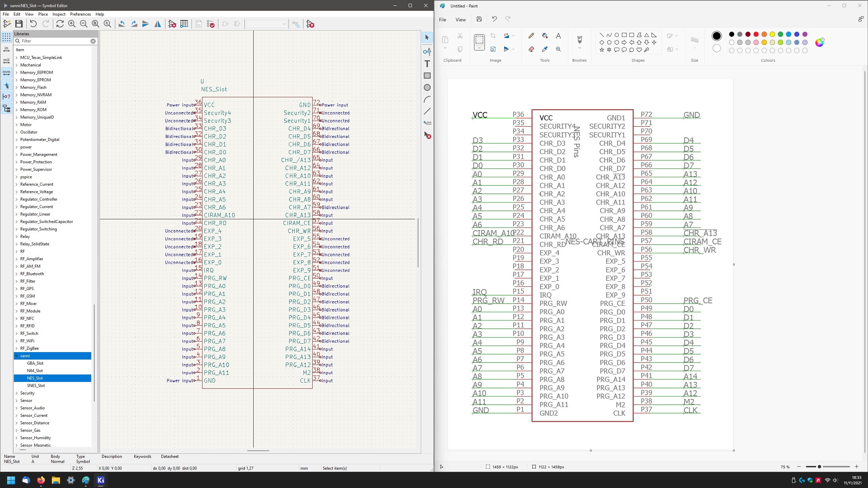Open the File menu in Paint
Screen dimensions: 868x488
pyautogui.click(x=442, y=20)
